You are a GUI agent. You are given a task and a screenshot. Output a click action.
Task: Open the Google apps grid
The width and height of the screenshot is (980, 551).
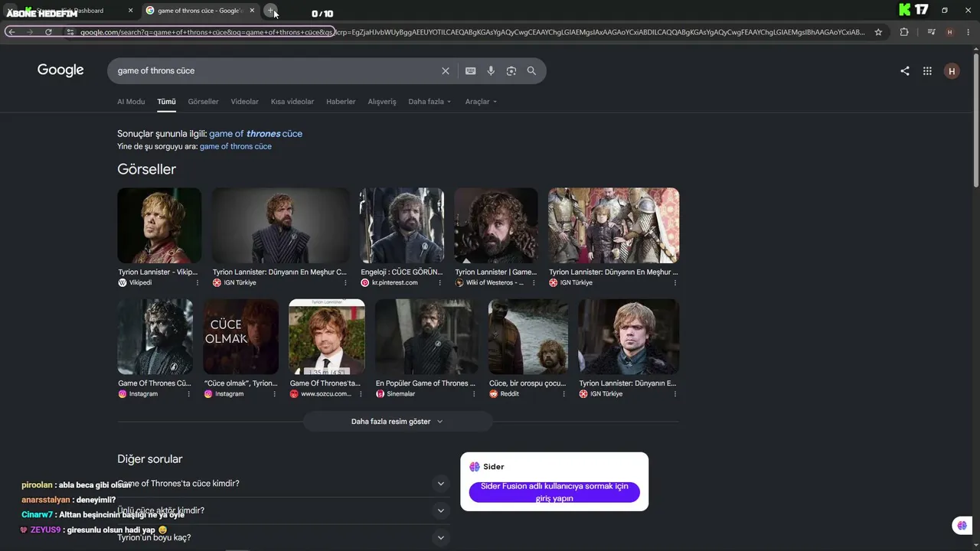click(927, 71)
